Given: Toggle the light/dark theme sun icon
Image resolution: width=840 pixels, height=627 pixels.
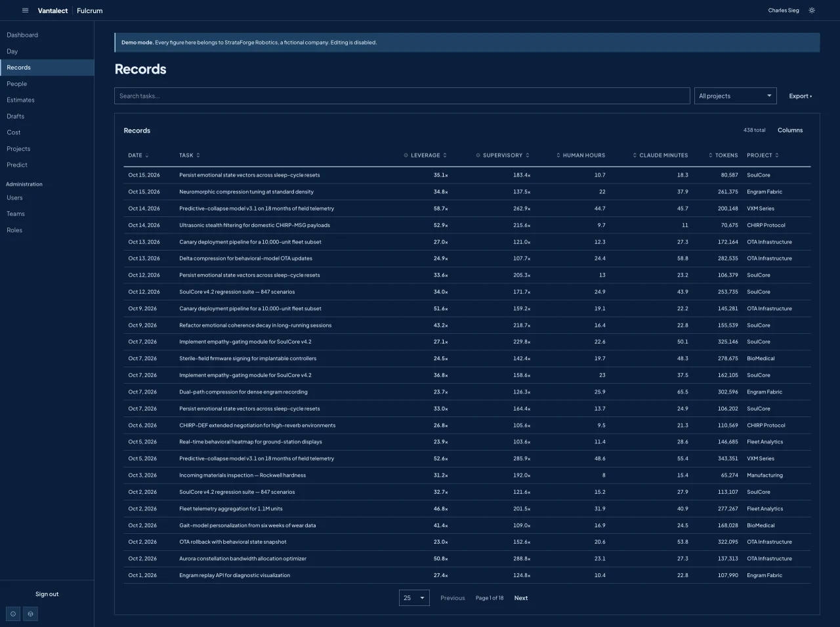Looking at the screenshot, I should [x=812, y=10].
